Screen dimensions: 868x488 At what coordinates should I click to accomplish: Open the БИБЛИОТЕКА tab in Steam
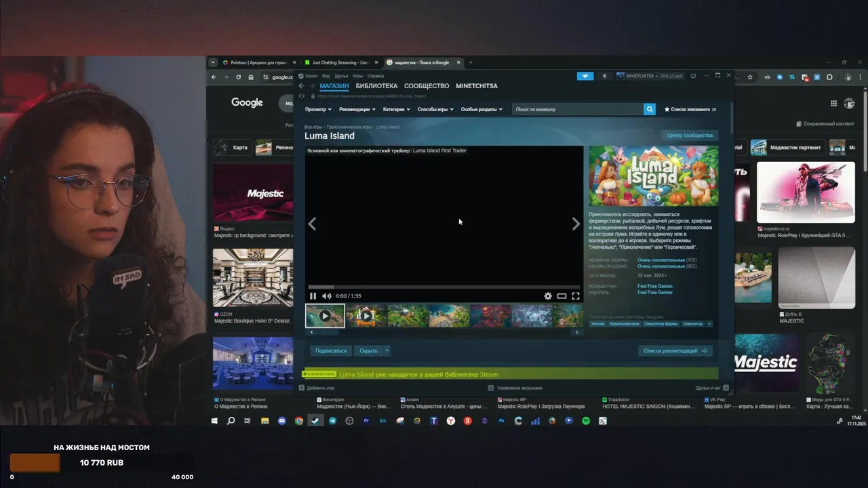(x=376, y=86)
